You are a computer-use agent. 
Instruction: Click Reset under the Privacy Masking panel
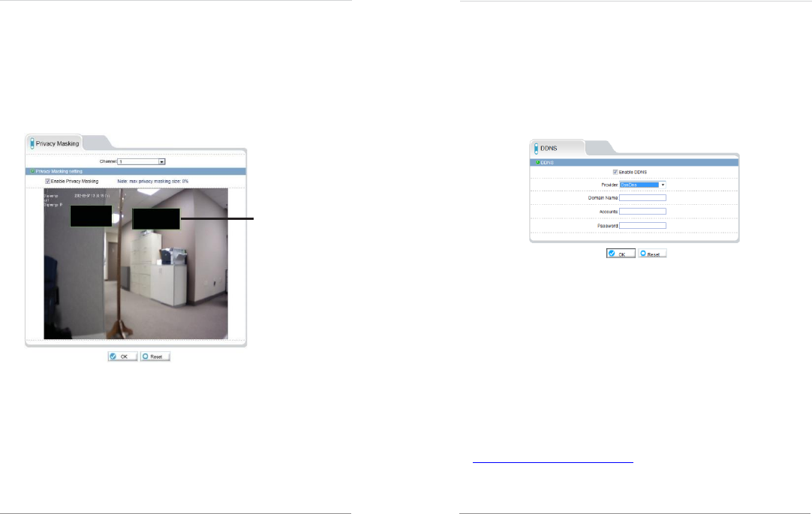click(155, 356)
